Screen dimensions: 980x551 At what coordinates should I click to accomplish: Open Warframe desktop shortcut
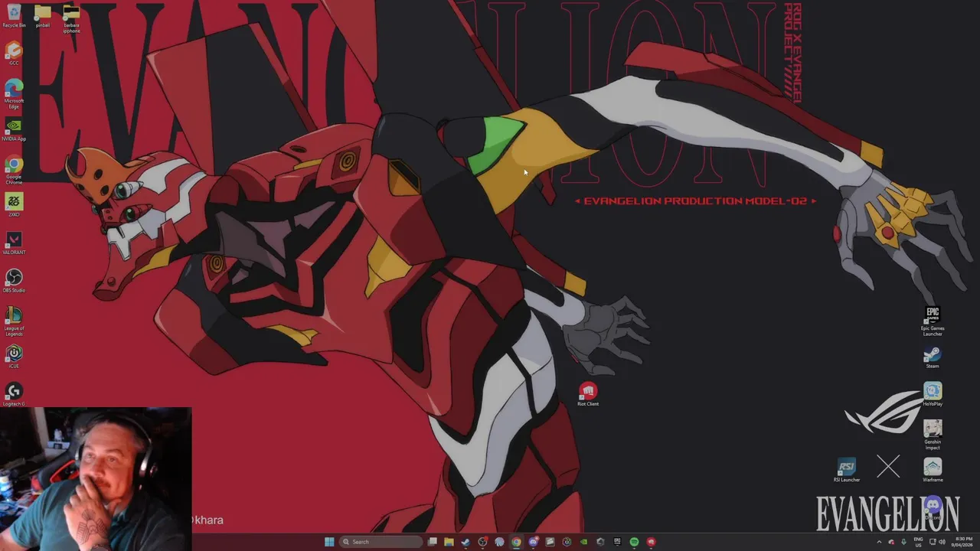click(x=933, y=470)
